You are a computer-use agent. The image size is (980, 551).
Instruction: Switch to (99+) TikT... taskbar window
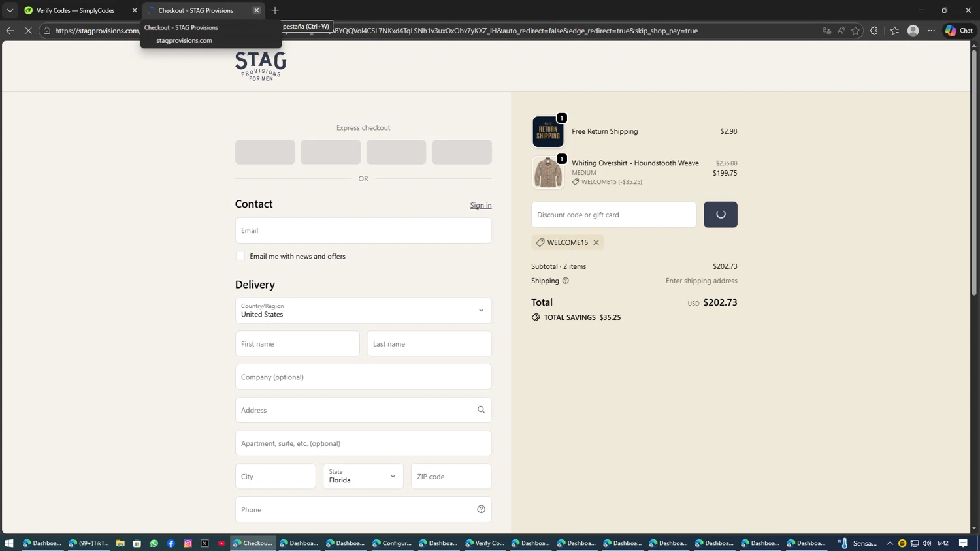(89, 543)
